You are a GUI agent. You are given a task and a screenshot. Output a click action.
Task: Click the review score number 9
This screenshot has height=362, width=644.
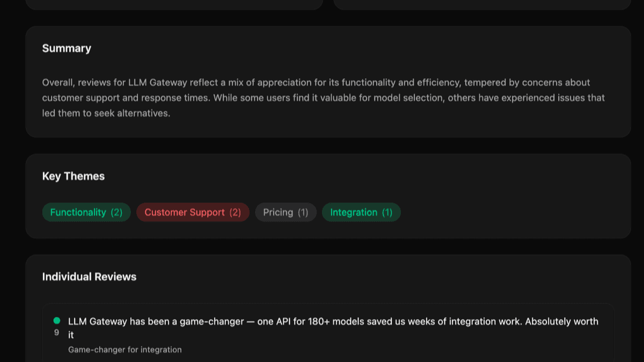click(x=56, y=333)
